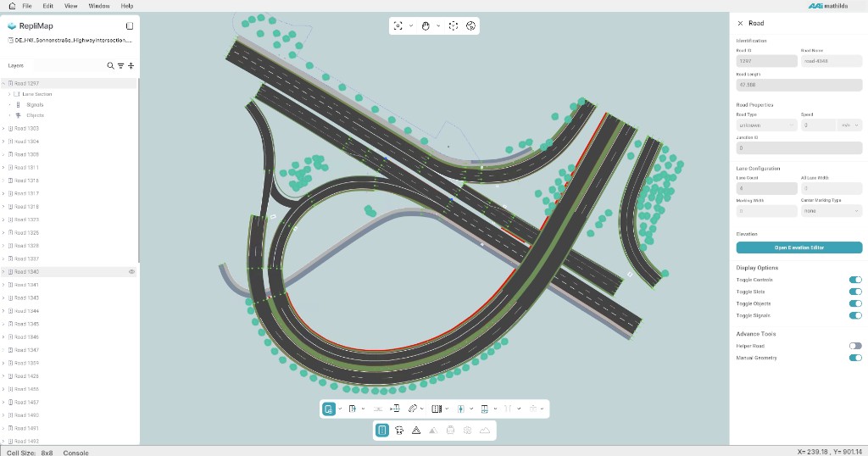Viewport: 868px width, 456px height.
Task: Switch to the Layers tab
Action: pos(15,66)
